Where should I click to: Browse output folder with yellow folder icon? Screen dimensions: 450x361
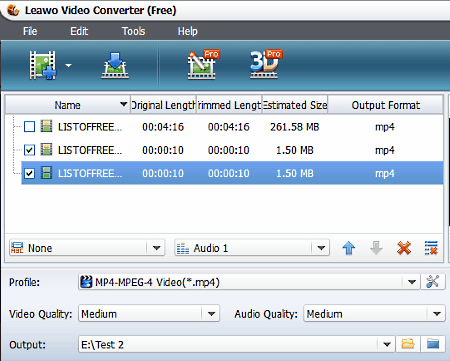(408, 344)
